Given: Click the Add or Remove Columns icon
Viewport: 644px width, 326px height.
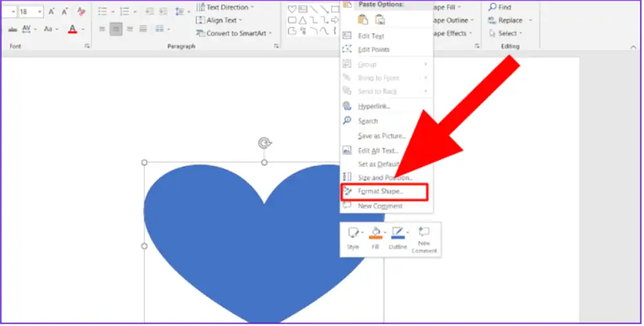Looking at the screenshot, I should (x=160, y=29).
